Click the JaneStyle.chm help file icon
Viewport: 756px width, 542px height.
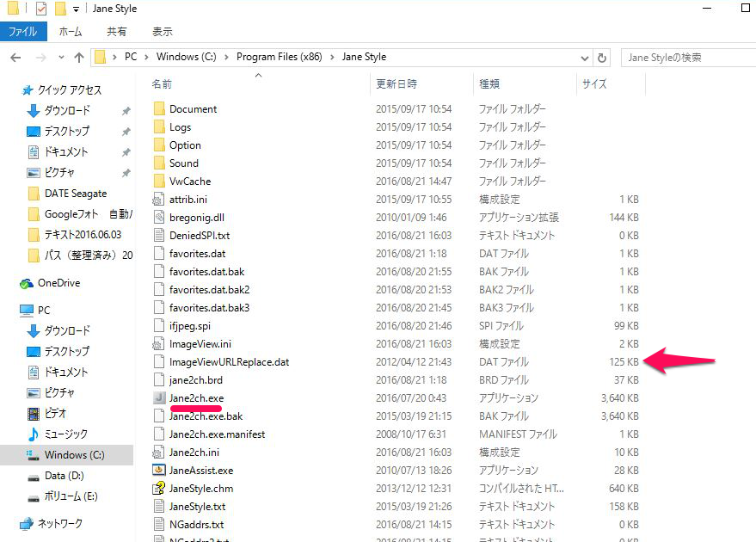click(x=158, y=488)
